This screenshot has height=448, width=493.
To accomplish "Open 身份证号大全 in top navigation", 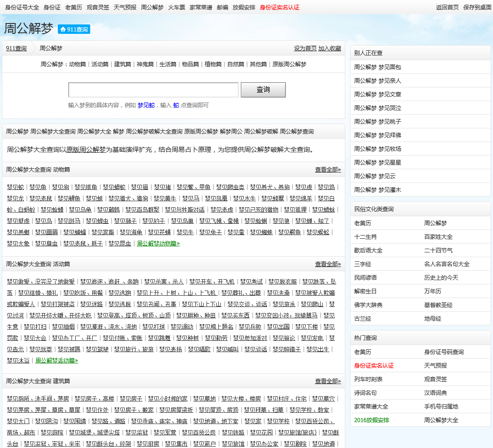I will (22, 7).
